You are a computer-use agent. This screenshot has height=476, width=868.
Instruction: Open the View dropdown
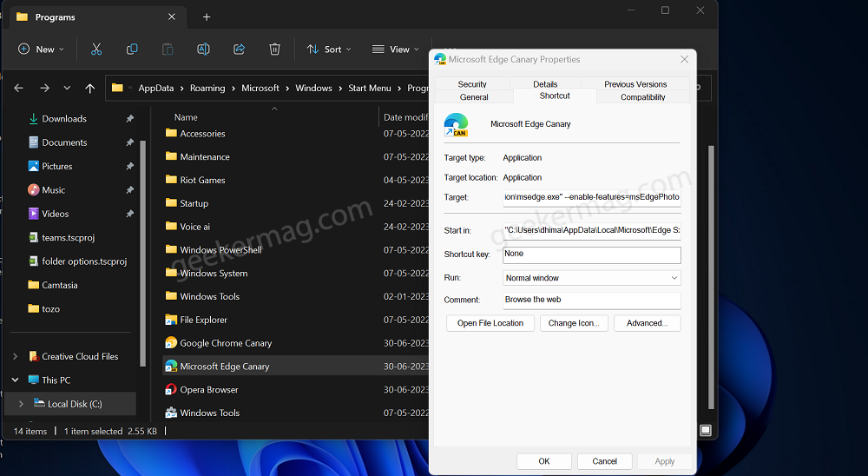(395, 50)
